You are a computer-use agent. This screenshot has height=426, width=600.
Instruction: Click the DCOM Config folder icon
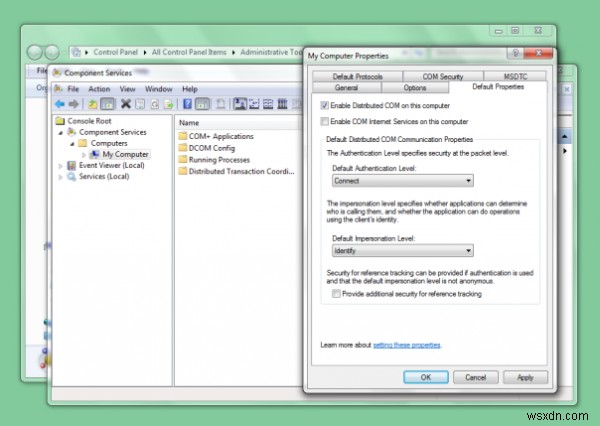tap(183, 148)
